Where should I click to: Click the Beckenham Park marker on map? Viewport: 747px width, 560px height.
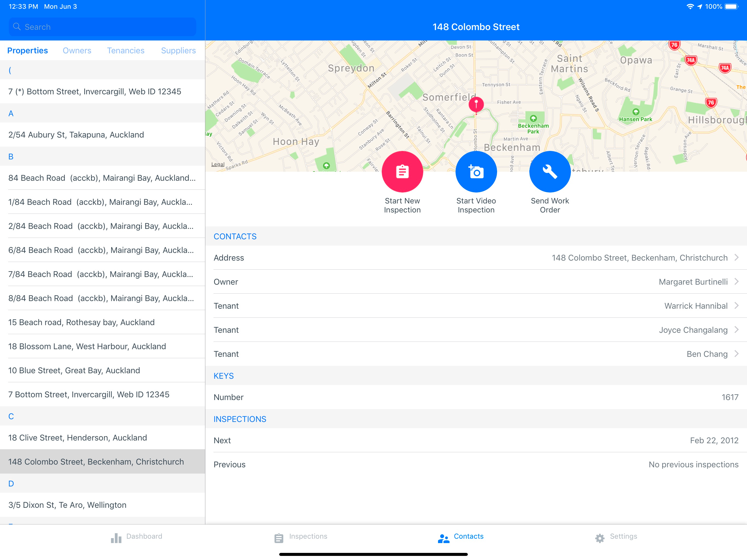point(533,119)
